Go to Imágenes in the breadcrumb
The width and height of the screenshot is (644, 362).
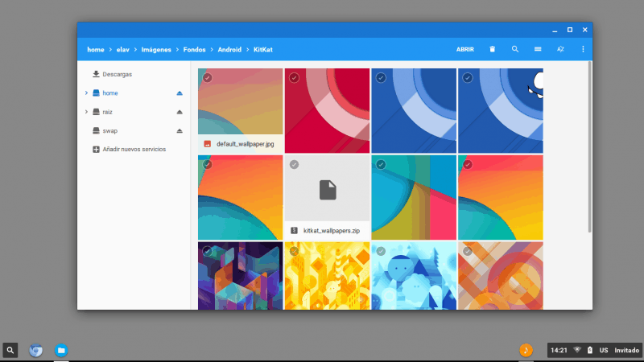(156, 50)
